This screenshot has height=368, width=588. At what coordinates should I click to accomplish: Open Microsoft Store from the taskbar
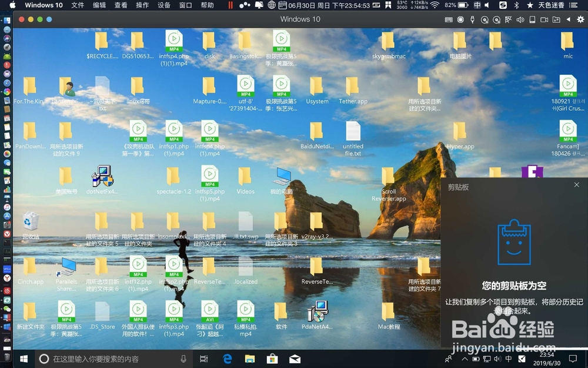coord(272,359)
